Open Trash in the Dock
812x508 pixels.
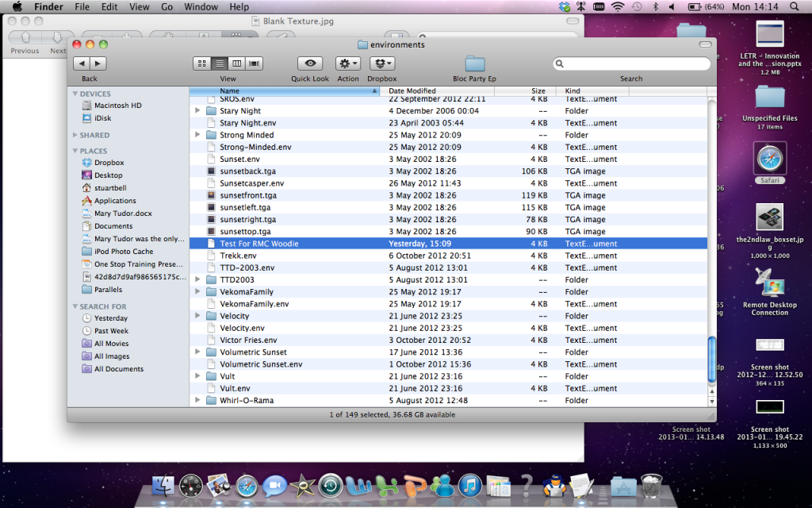coord(652,486)
